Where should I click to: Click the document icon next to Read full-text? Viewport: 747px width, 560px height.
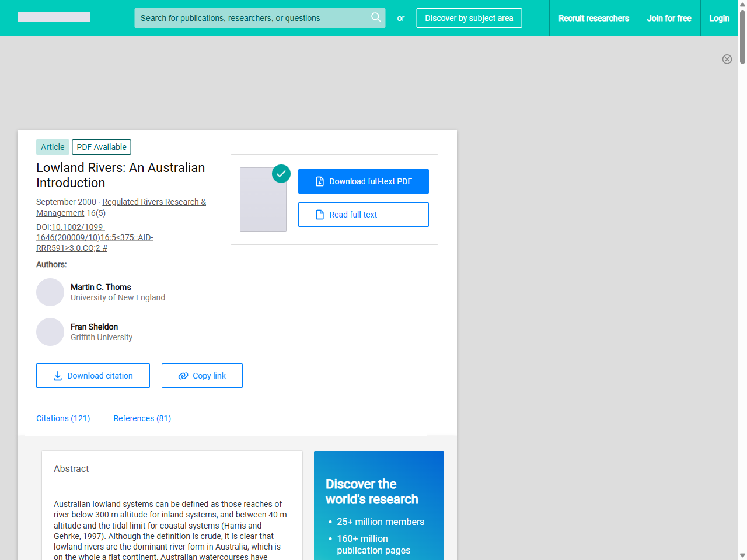pos(319,215)
